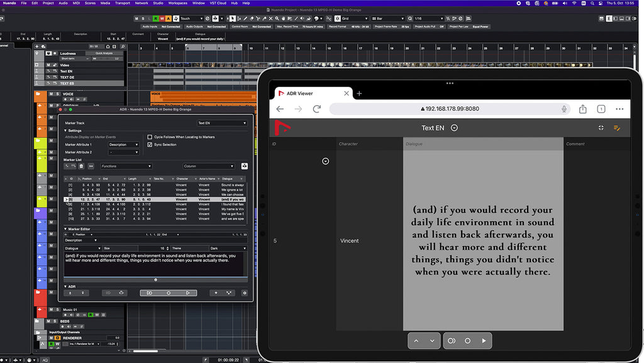Screen dimensions: 644x363
Task: Tap the record circle in ADR Viewer
Action: click(x=467, y=341)
